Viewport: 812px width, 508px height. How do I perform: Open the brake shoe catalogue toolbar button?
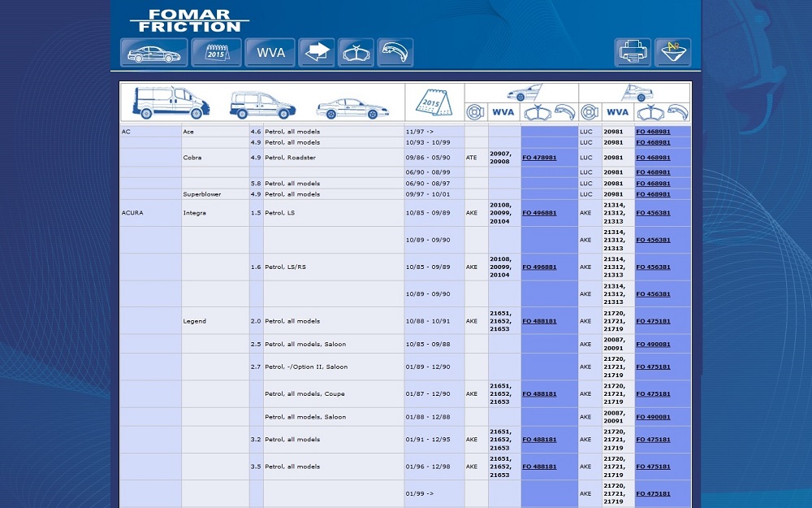point(395,52)
